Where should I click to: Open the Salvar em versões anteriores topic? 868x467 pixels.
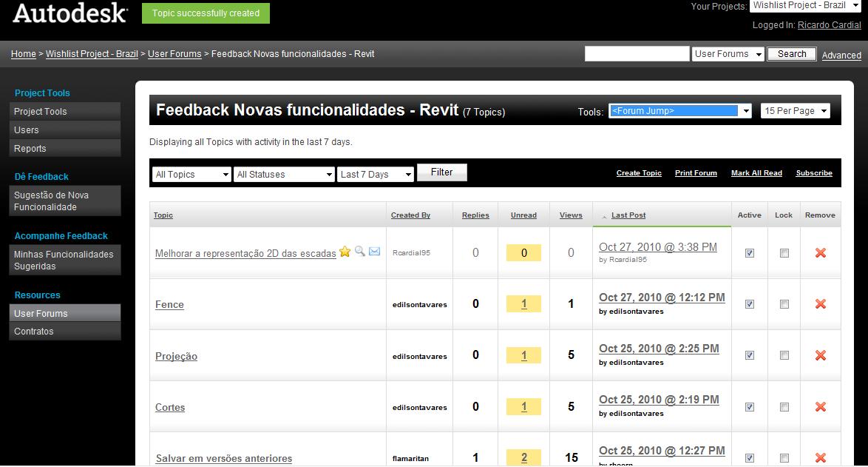(x=223, y=458)
